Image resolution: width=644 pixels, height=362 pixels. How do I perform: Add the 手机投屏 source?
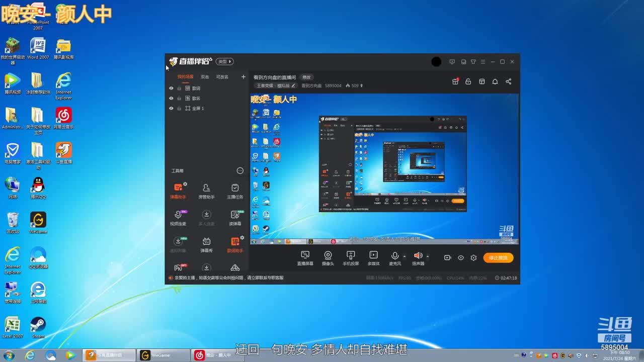click(x=351, y=258)
